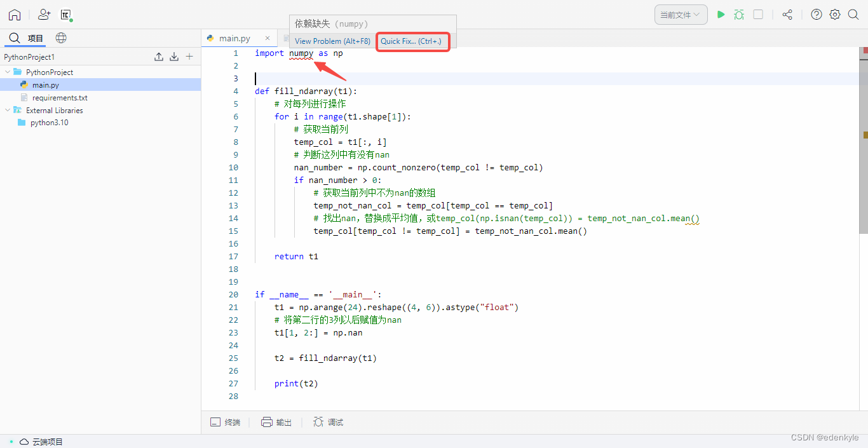Switch to the 项目 sidebar tab

coord(26,38)
